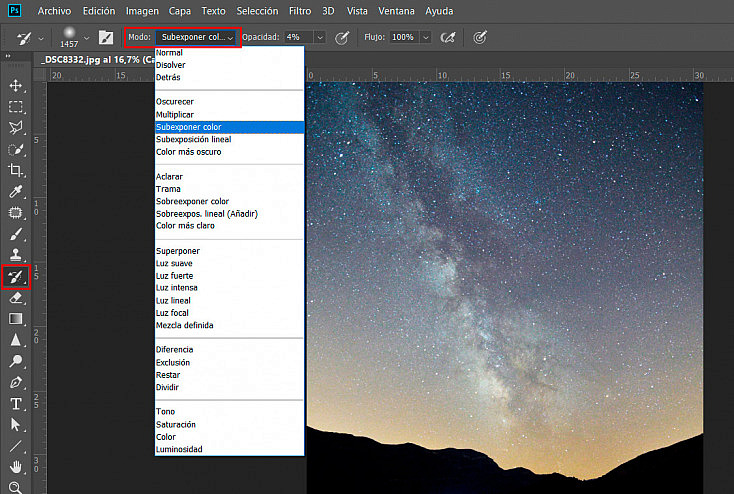This screenshot has width=734, height=494.
Task: Choose Sobreexponer color blending mode
Action: click(229, 201)
